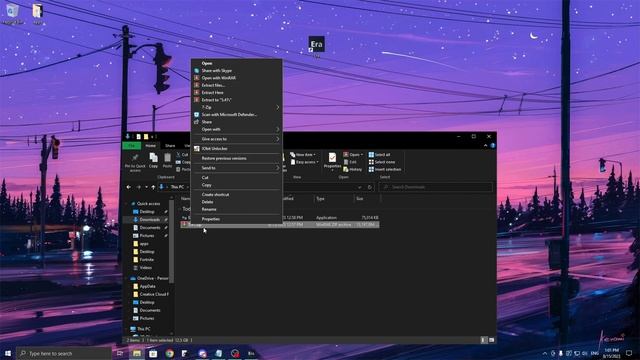The height and width of the screenshot is (360, 640).
Task: Click the taskbar search box
Action: 65,353
